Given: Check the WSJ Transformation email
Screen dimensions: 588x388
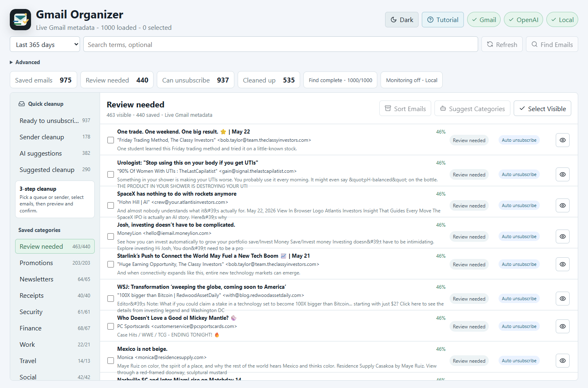Looking at the screenshot, I should [111, 299].
